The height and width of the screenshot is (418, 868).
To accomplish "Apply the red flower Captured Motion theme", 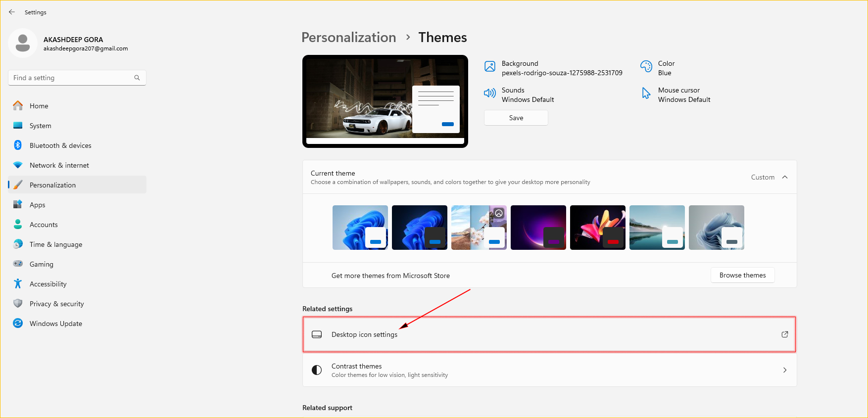I will pos(597,227).
